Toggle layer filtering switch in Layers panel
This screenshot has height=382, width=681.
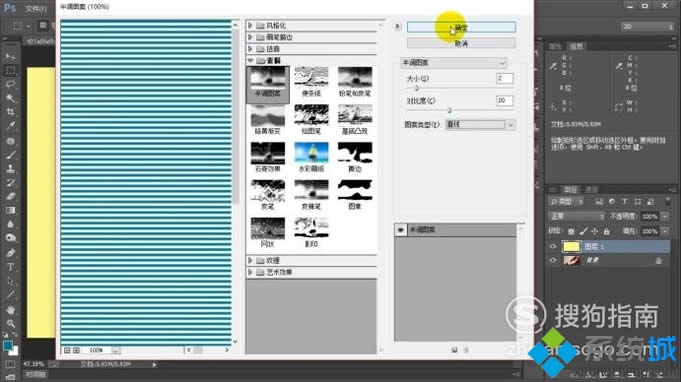coord(668,201)
